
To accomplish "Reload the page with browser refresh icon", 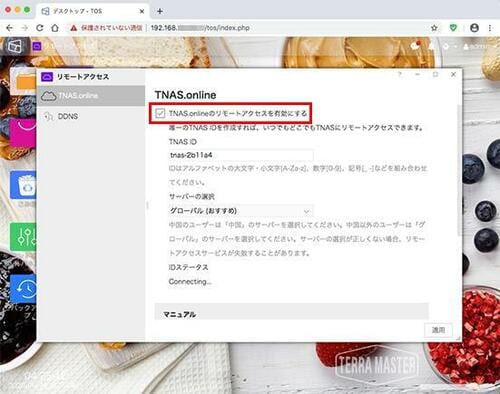I will [x=40, y=28].
